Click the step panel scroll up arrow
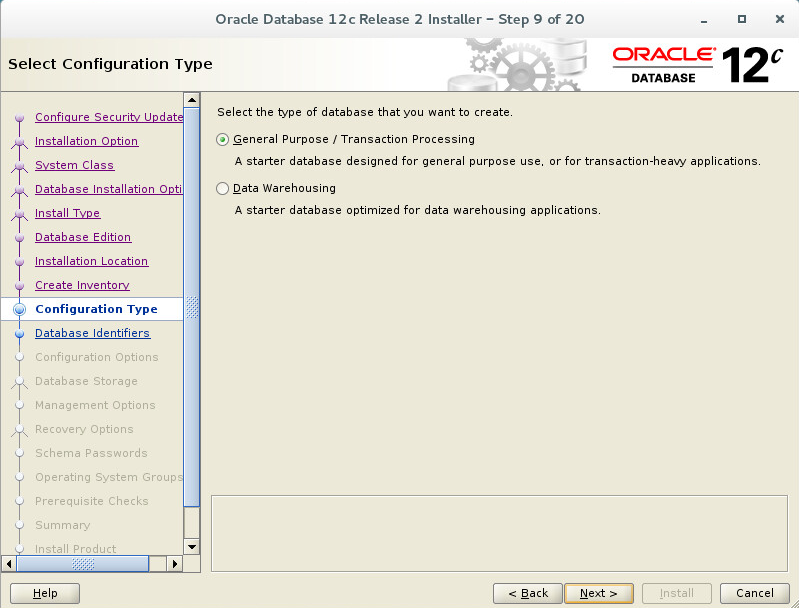 (192, 100)
